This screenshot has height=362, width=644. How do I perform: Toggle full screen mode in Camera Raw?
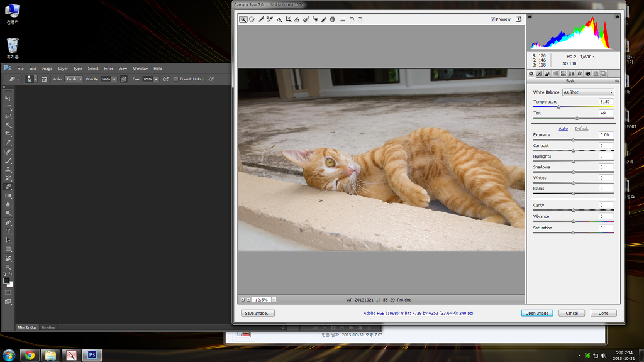pyautogui.click(x=519, y=19)
